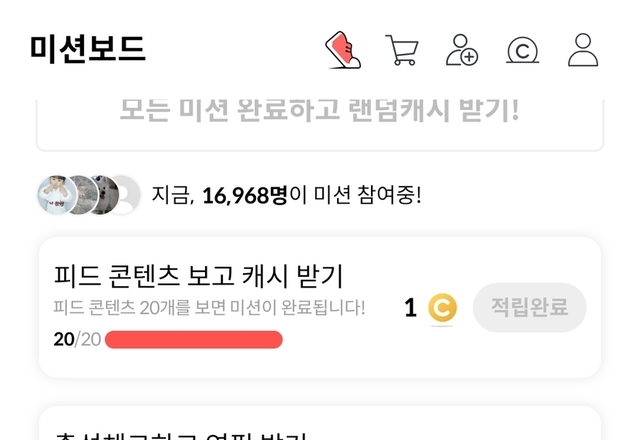Click the 20/20 progress counter label

click(x=77, y=339)
